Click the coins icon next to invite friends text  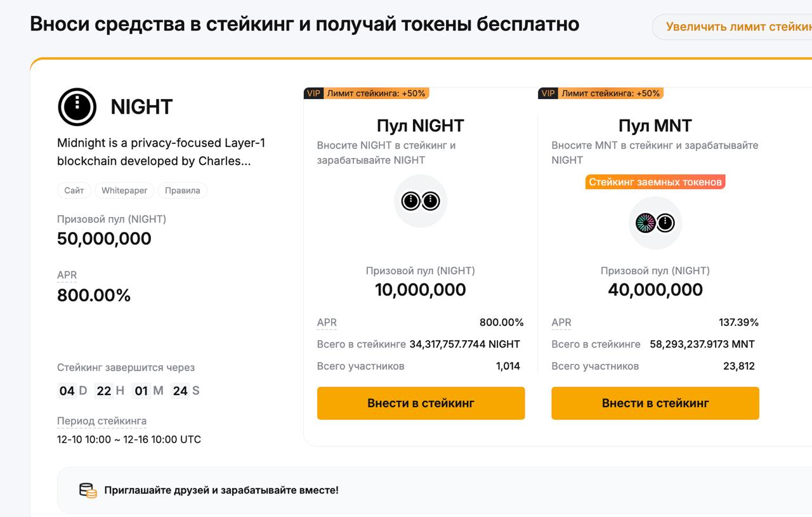pos(87,489)
